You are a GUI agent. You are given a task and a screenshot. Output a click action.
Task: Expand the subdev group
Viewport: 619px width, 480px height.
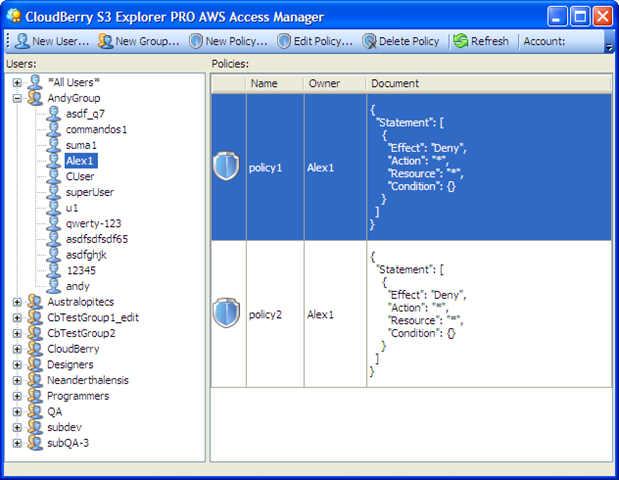click(17, 428)
